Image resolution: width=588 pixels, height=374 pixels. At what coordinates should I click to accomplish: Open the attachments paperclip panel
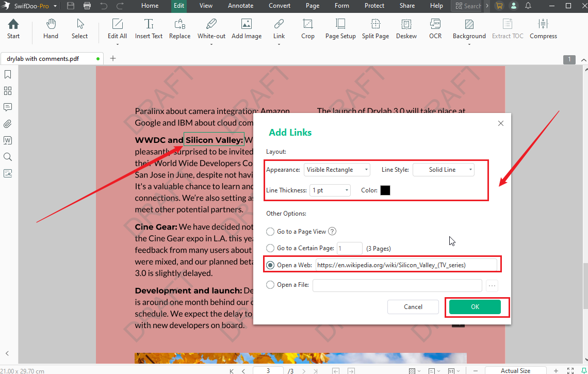coord(8,124)
